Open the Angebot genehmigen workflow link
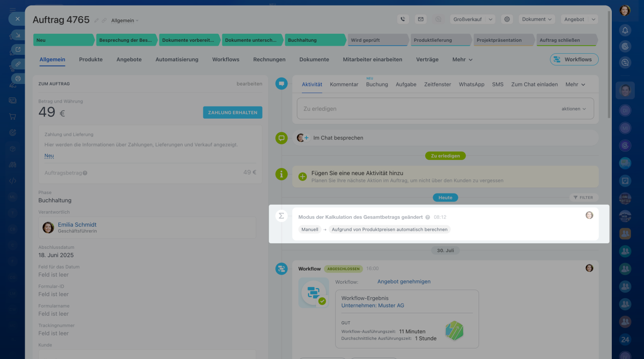 [x=404, y=282]
